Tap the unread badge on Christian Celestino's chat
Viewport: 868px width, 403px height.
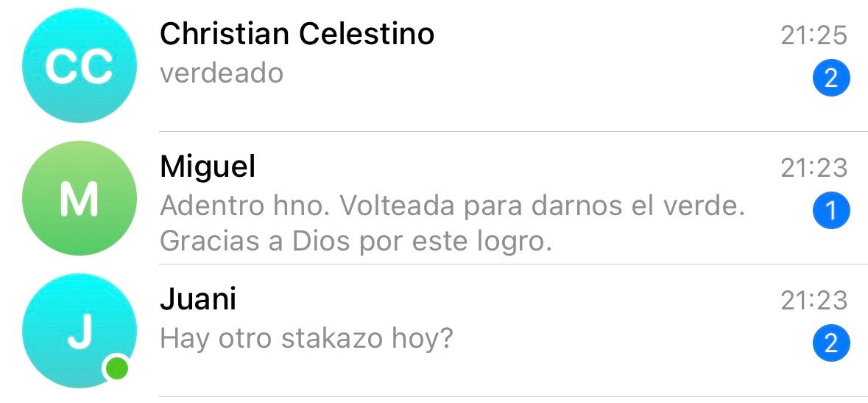point(831,77)
